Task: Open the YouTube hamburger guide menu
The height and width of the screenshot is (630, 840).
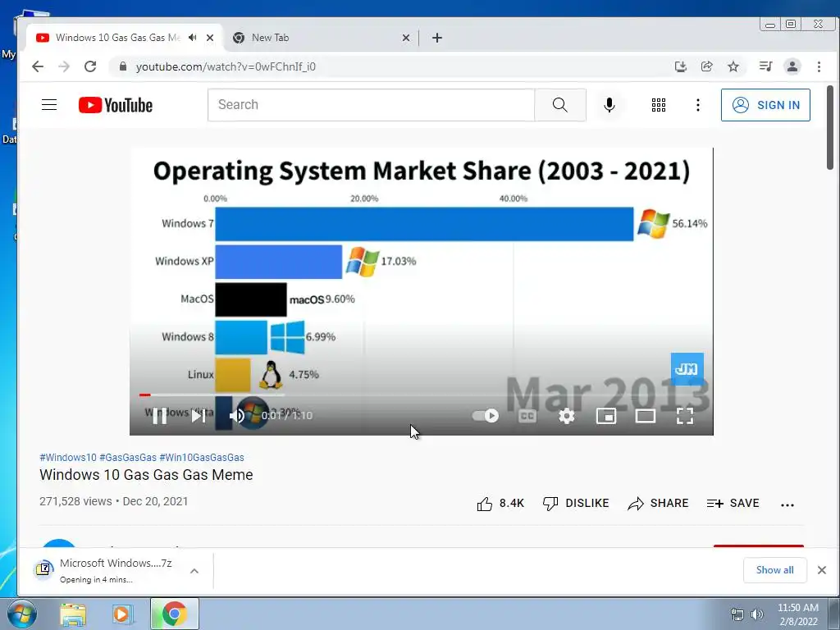Action: pos(49,104)
